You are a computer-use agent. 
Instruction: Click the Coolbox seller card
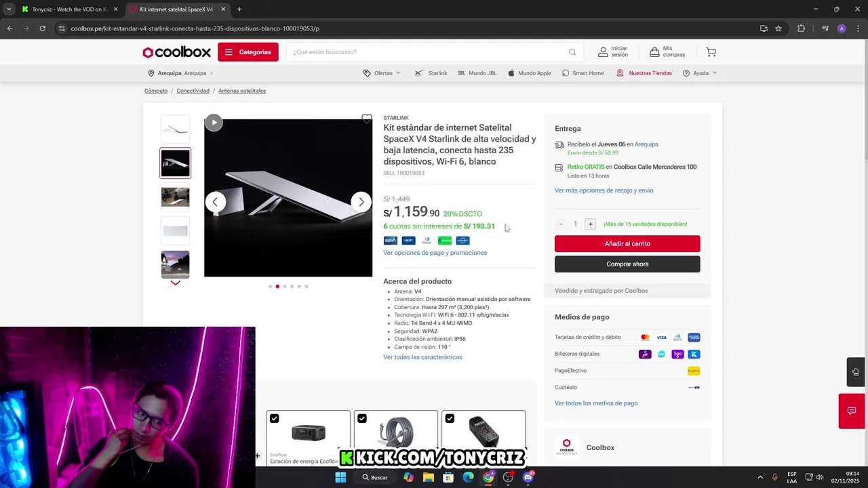tap(627, 448)
